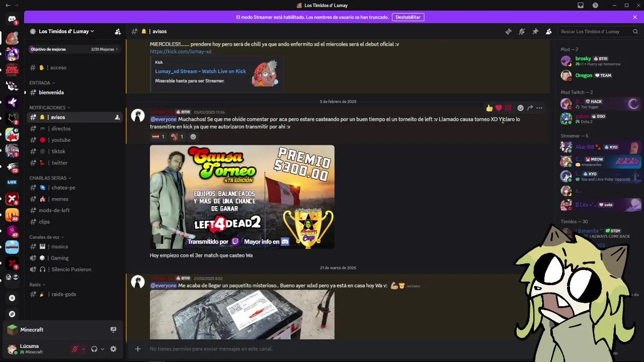Open emoji reaction picker on message toolbar
The width and height of the screenshot is (644, 362).
520,108
